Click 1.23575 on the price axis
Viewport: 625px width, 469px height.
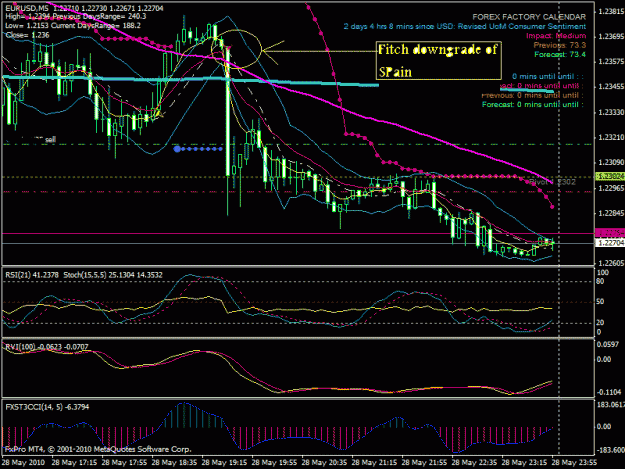coord(611,61)
